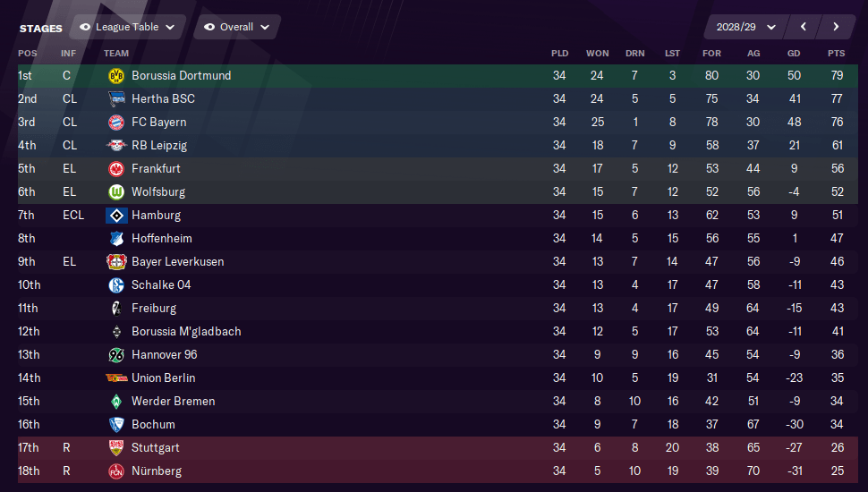
Task: Sort table by PTS column header
Action: (x=836, y=54)
